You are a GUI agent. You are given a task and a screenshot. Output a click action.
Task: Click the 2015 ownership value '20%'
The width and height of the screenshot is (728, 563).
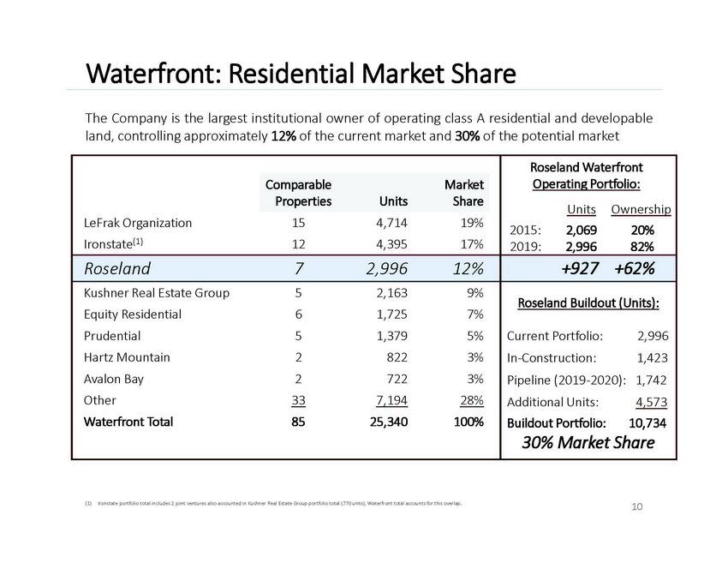642,230
